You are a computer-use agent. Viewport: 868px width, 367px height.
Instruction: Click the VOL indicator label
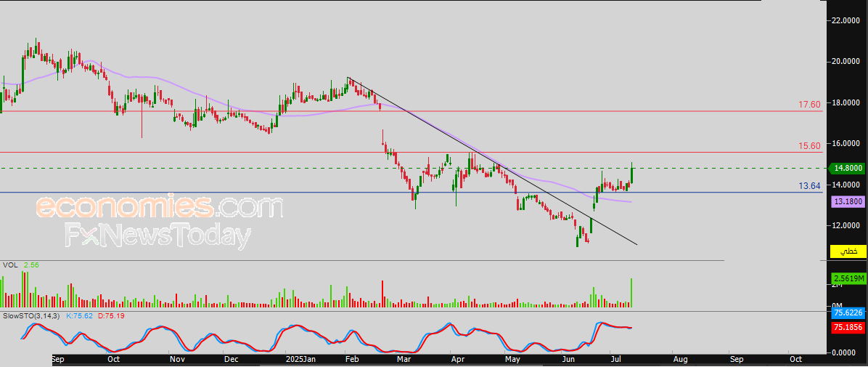tap(9, 265)
